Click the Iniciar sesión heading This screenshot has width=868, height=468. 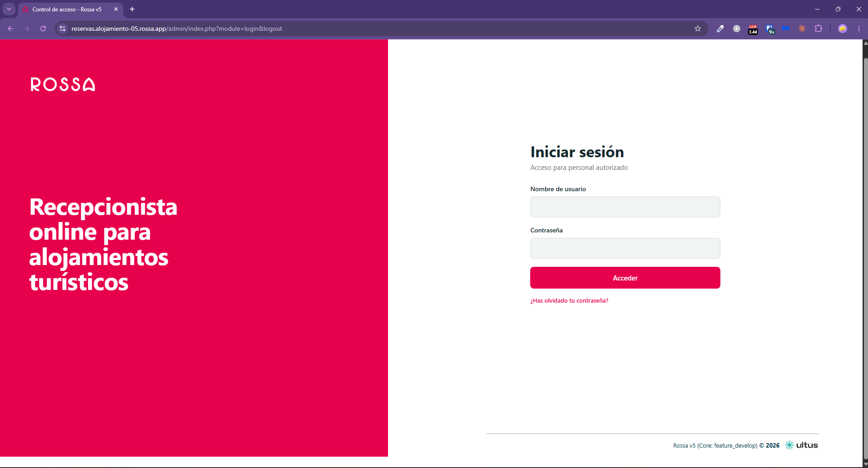pos(577,152)
